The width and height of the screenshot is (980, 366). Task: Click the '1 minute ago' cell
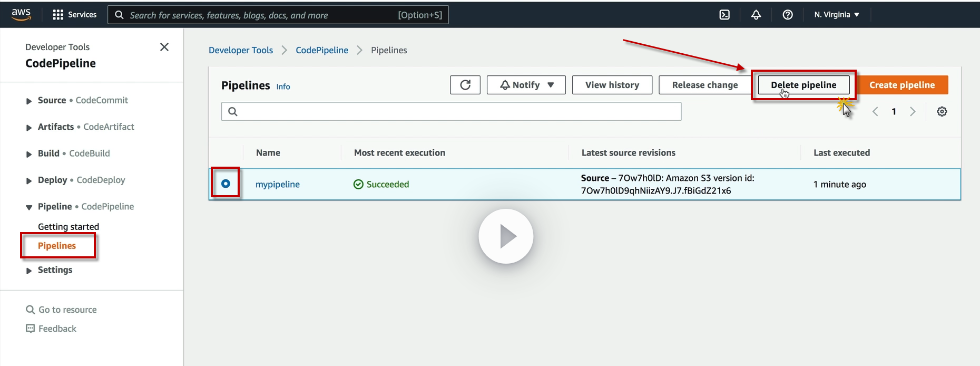(840, 184)
